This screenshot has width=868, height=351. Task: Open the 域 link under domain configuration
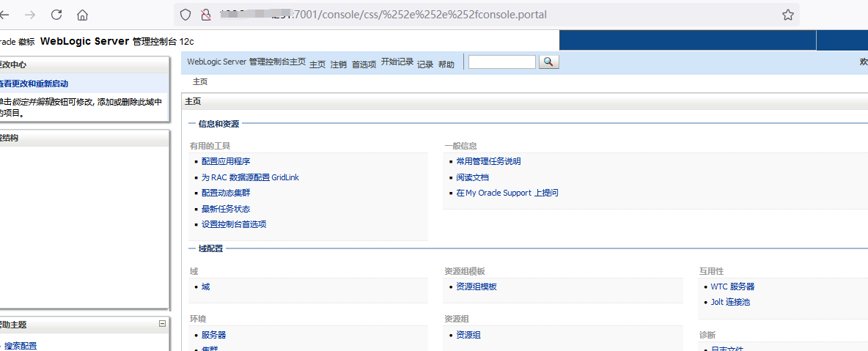coord(205,287)
